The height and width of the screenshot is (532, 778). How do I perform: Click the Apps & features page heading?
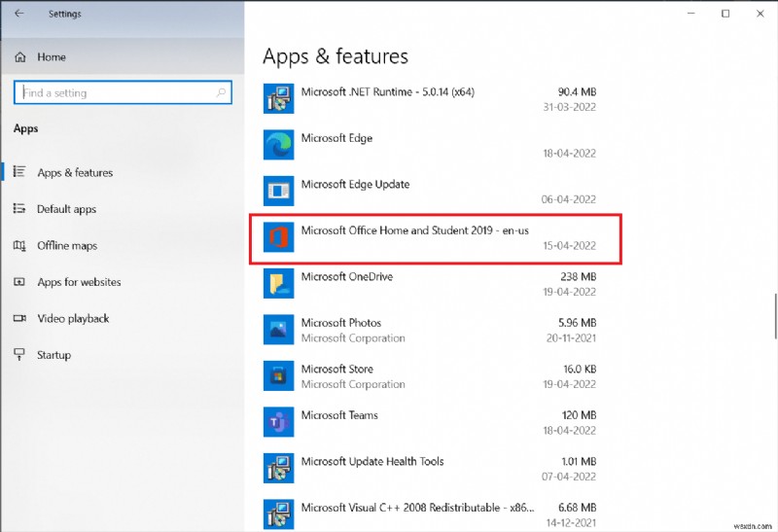pos(336,56)
